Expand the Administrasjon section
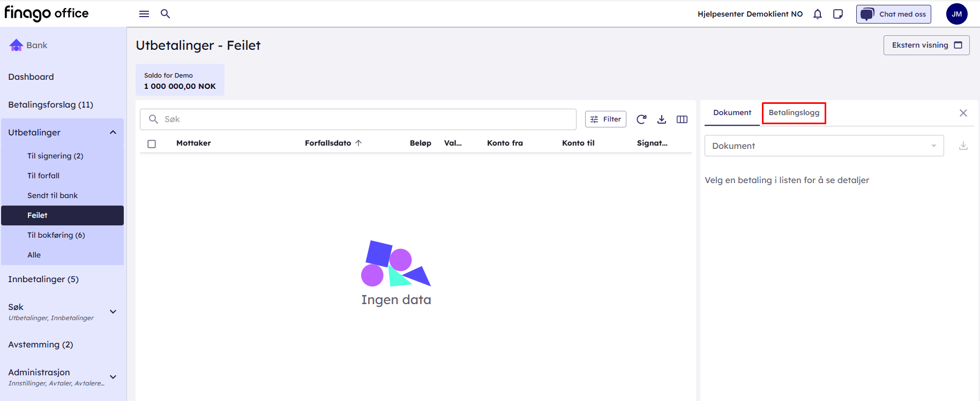The width and height of the screenshot is (980, 401). coord(113,377)
